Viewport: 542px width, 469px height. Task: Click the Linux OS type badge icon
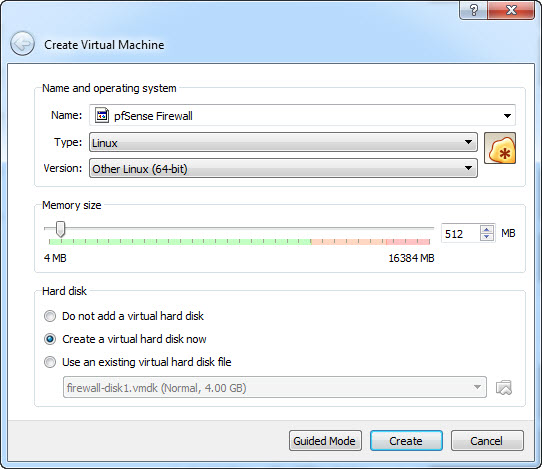point(500,148)
